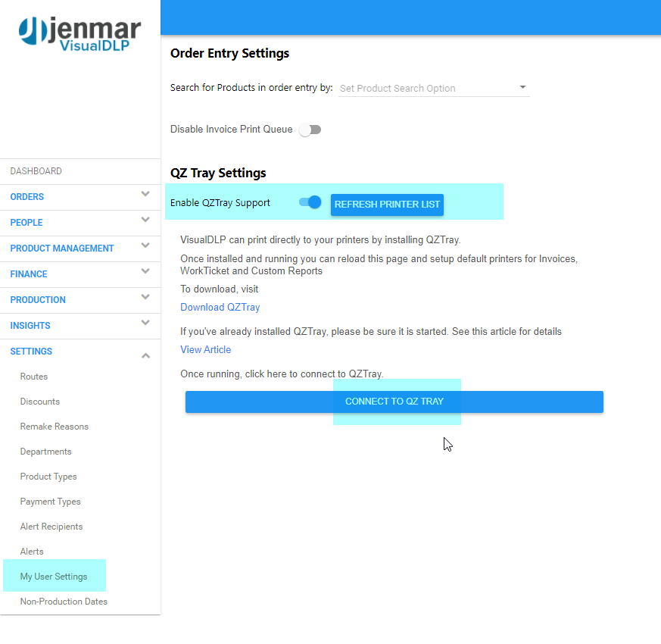Open the Product Management section label
Image resolution: width=661 pixels, height=644 pixels.
point(62,249)
